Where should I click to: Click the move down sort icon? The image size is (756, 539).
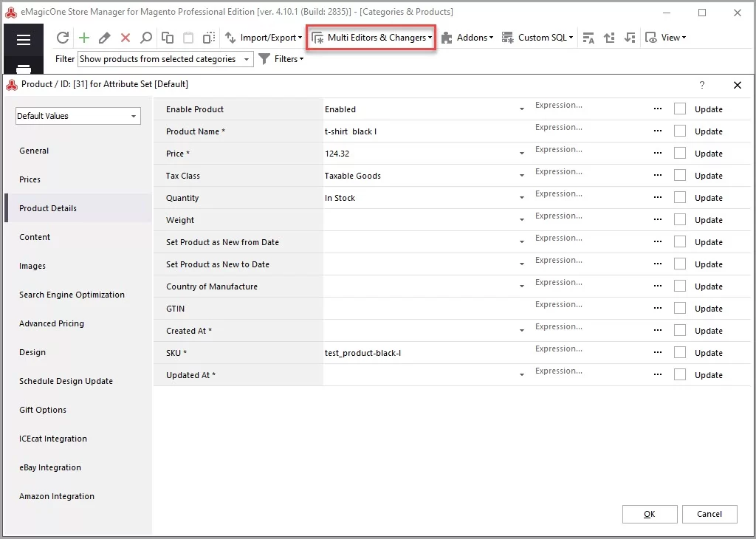coord(629,38)
